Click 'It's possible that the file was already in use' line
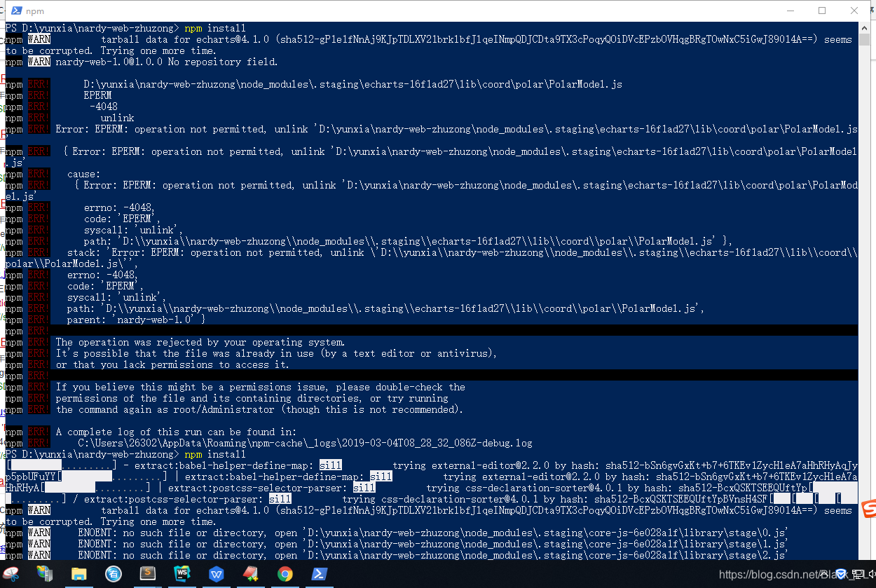This screenshot has height=588, width=876. [x=277, y=353]
